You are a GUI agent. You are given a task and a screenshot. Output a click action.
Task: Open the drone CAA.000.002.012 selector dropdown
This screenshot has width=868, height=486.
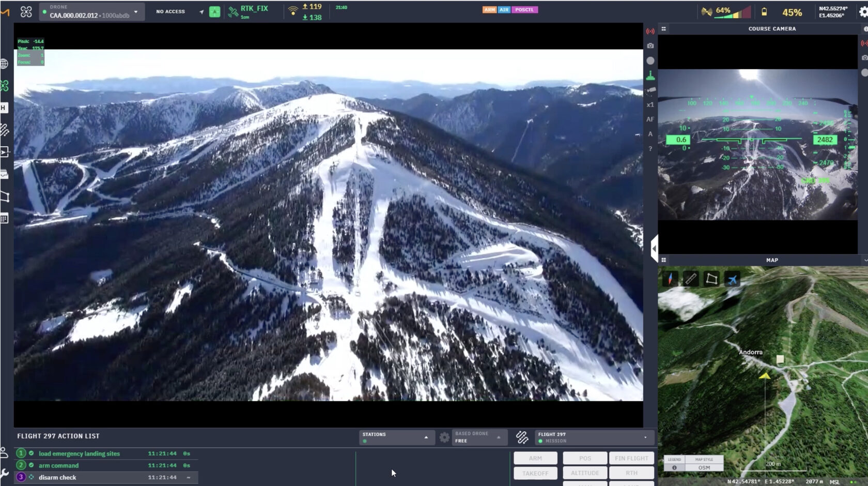[x=135, y=11]
